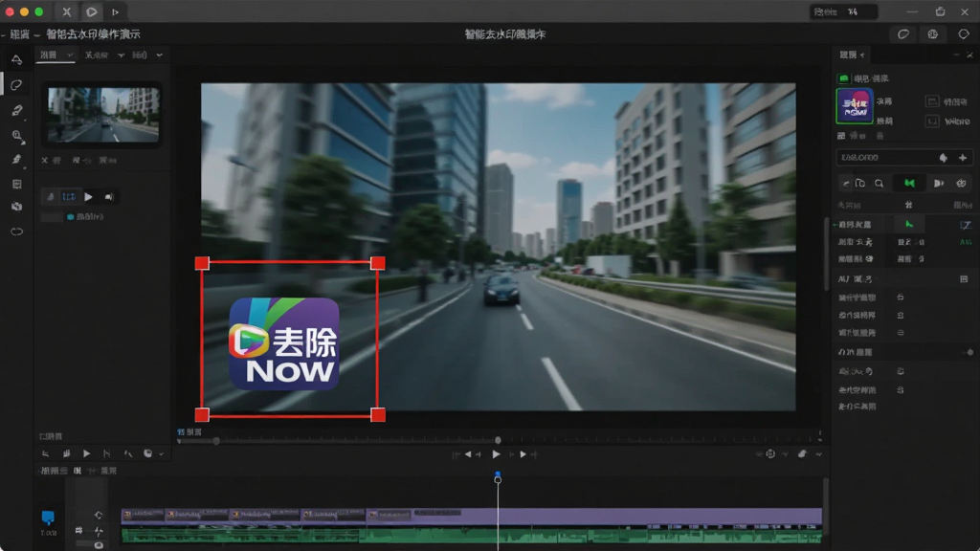Open the dropdown arrow of third left-panel tab
The image size is (980, 551).
coord(160,55)
